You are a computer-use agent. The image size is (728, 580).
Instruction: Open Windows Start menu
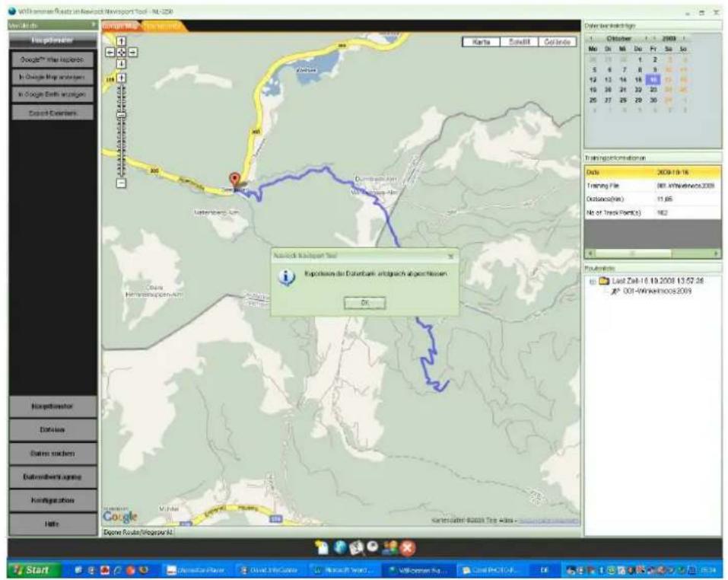(x=34, y=570)
